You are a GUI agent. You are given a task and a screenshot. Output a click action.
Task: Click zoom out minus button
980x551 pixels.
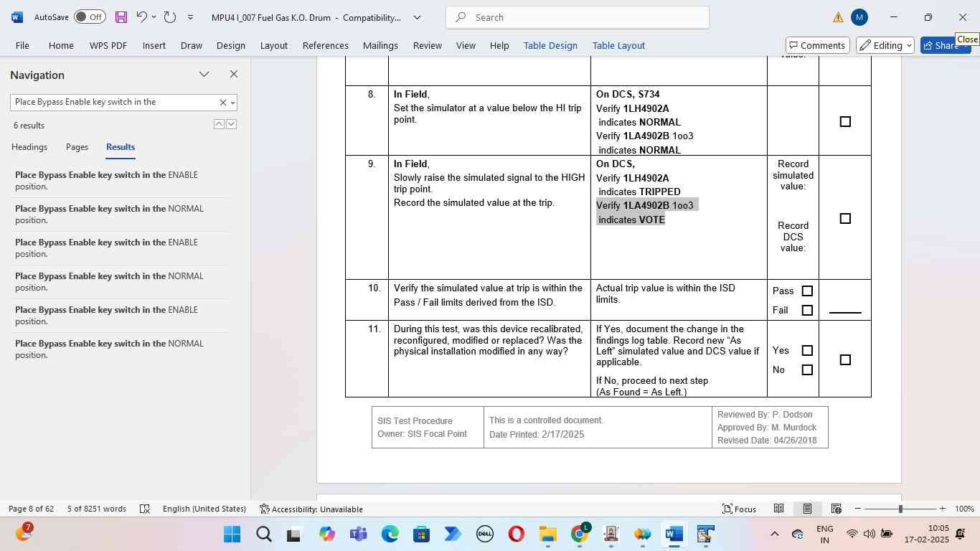pos(857,509)
